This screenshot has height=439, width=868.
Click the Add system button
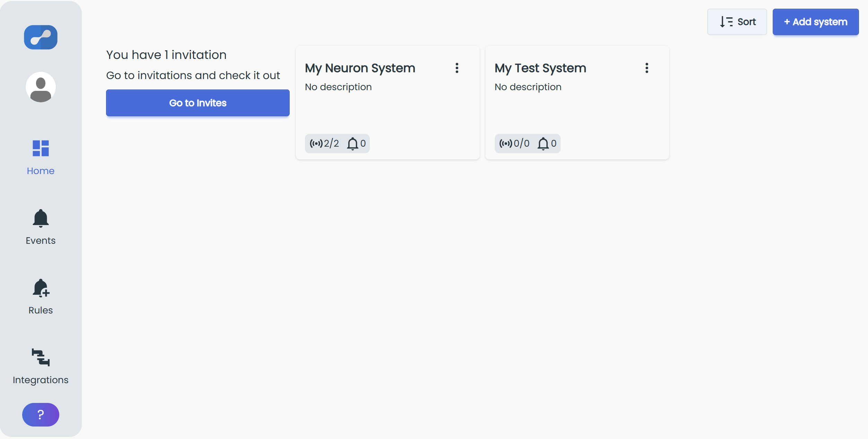816,22
